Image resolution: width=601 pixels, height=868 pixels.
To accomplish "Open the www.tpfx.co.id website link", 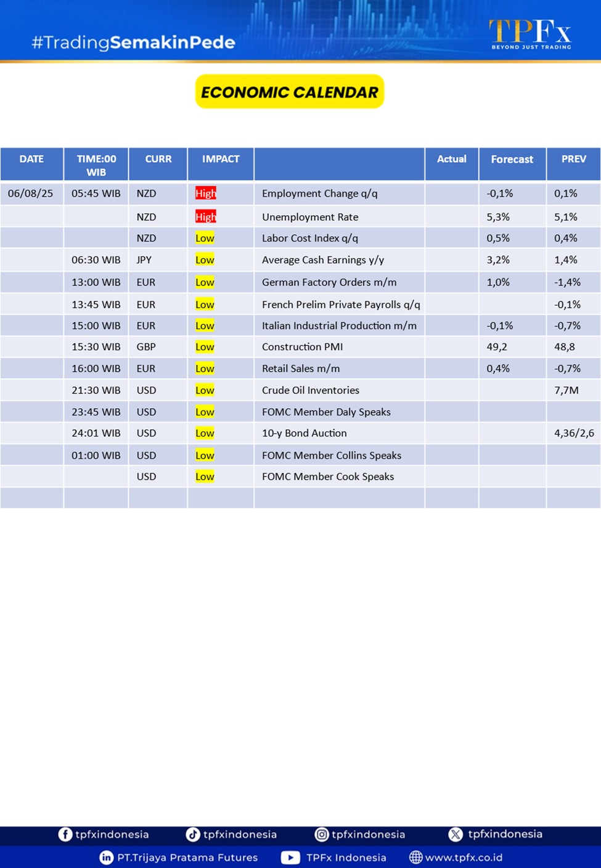I will point(464,858).
